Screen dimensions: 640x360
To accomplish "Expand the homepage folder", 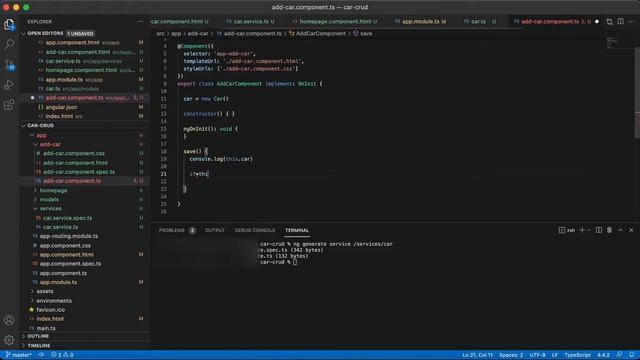I will (53, 191).
